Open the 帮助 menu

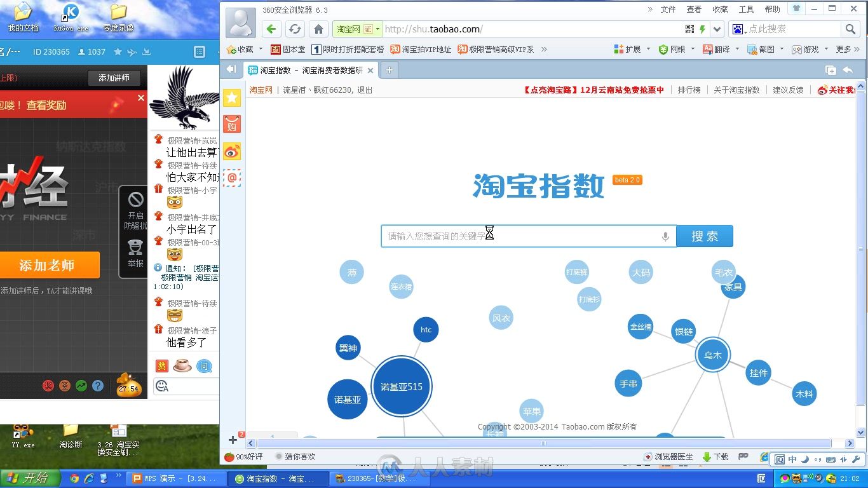772,10
